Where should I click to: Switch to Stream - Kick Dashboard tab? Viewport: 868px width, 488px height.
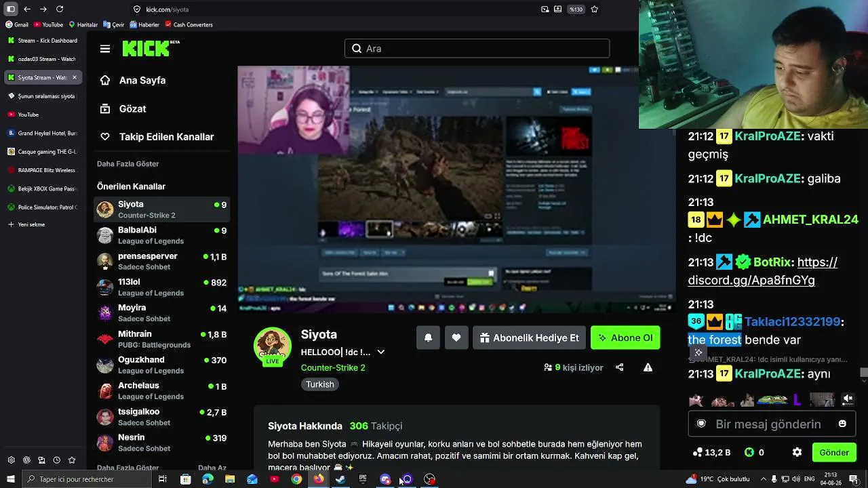tap(43, 41)
